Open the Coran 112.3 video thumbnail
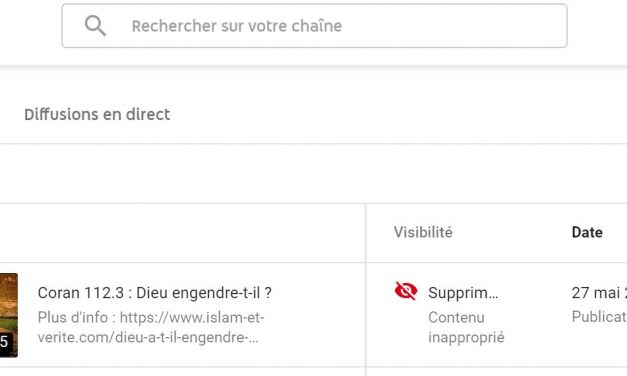This screenshot has height=376, width=627. 9,315
